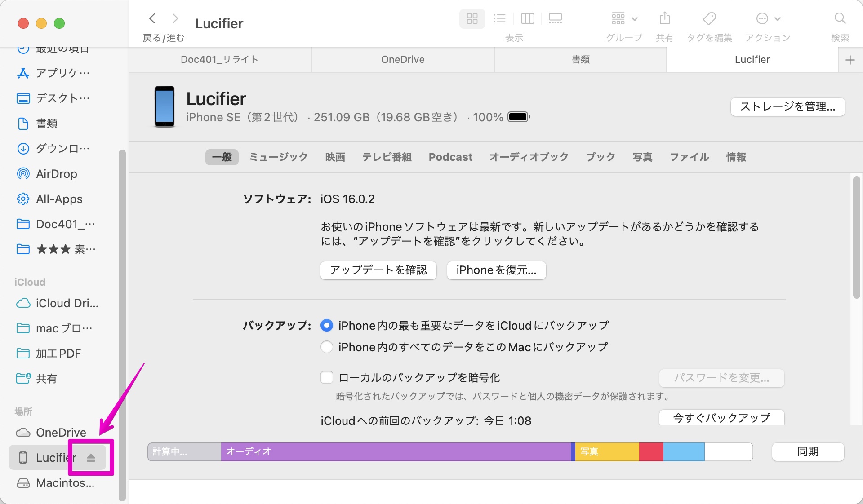Click アップデートを確認 (Check for Update) button
The height and width of the screenshot is (504, 863).
point(378,270)
